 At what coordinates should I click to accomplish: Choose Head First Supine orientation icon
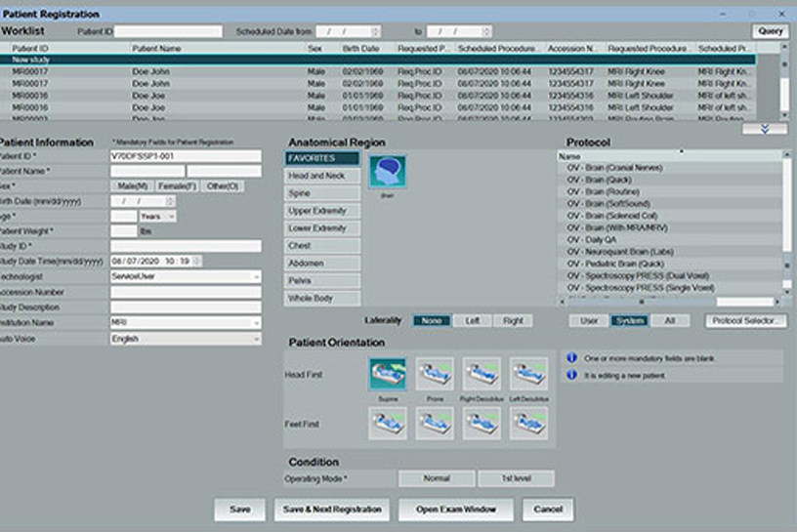click(387, 374)
